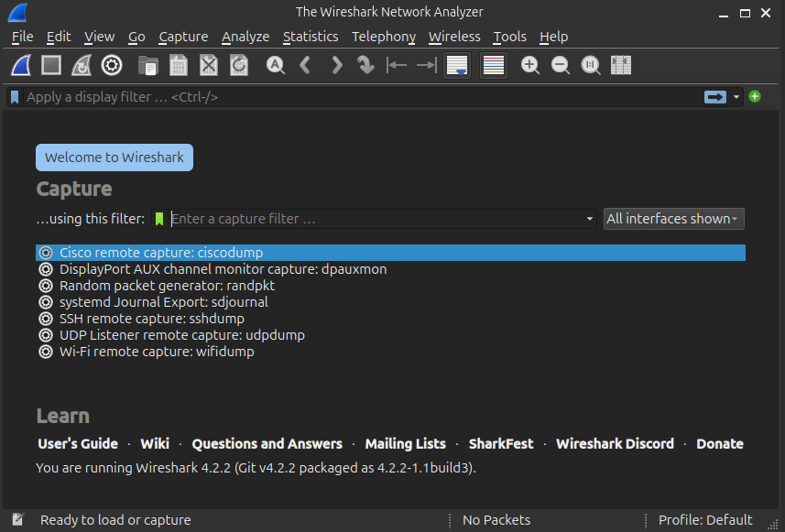Go forward in packet history arrow
The image size is (785, 532).
(x=337, y=65)
